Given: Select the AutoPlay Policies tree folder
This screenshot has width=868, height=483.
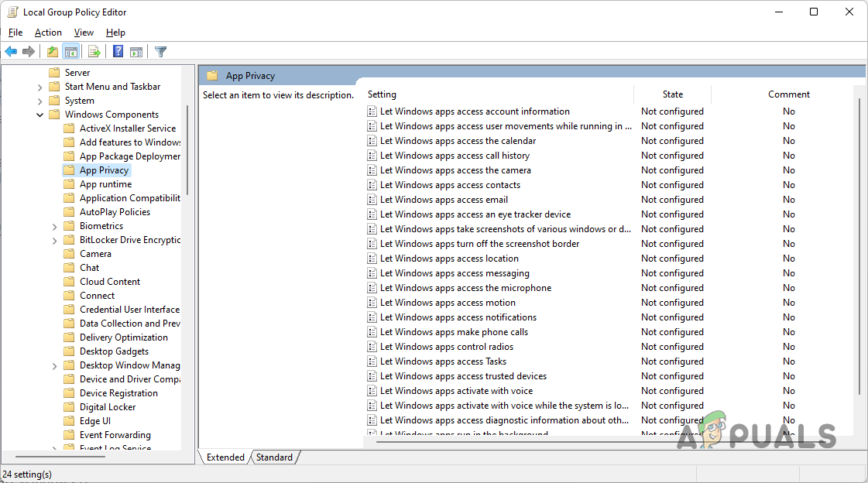Looking at the screenshot, I should click(x=115, y=212).
